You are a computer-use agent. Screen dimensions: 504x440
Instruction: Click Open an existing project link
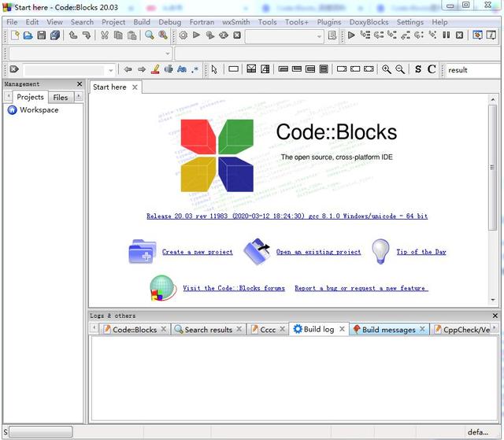pos(318,252)
